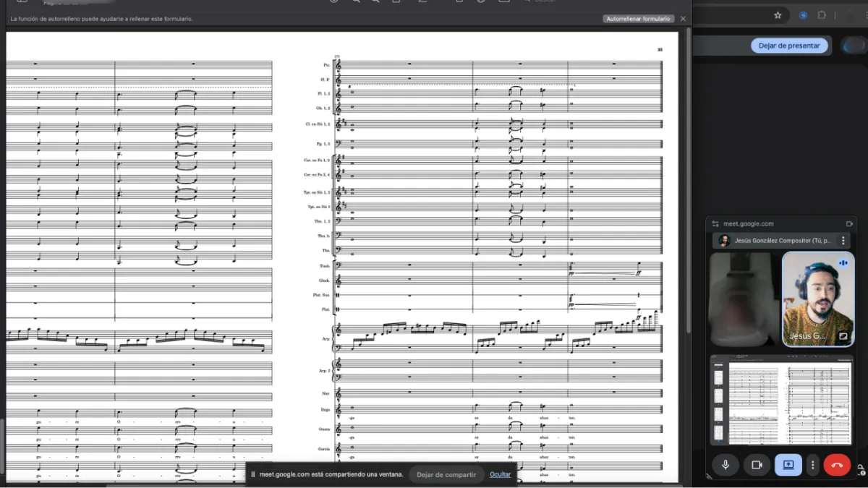Click the 'Tba.' staff label
The height and width of the screenshot is (488, 868).
point(326,251)
